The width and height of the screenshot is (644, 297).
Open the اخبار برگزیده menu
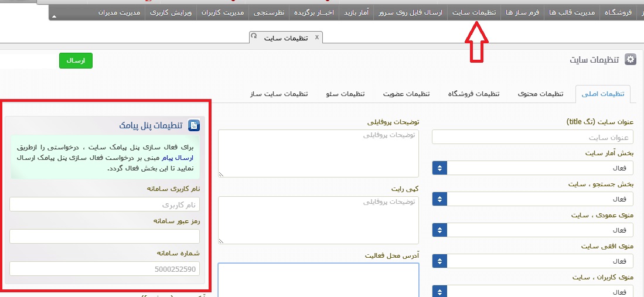click(314, 13)
